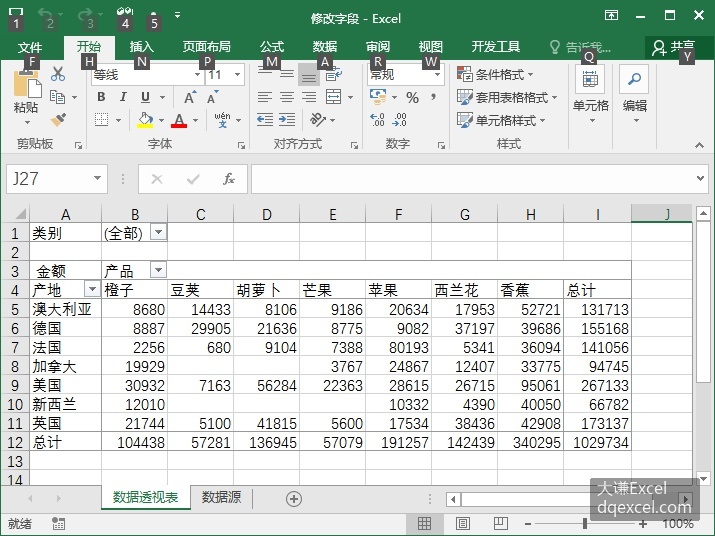Image resolution: width=715 pixels, height=536 pixels.
Task: Click zoom out minus button
Action: click(528, 524)
